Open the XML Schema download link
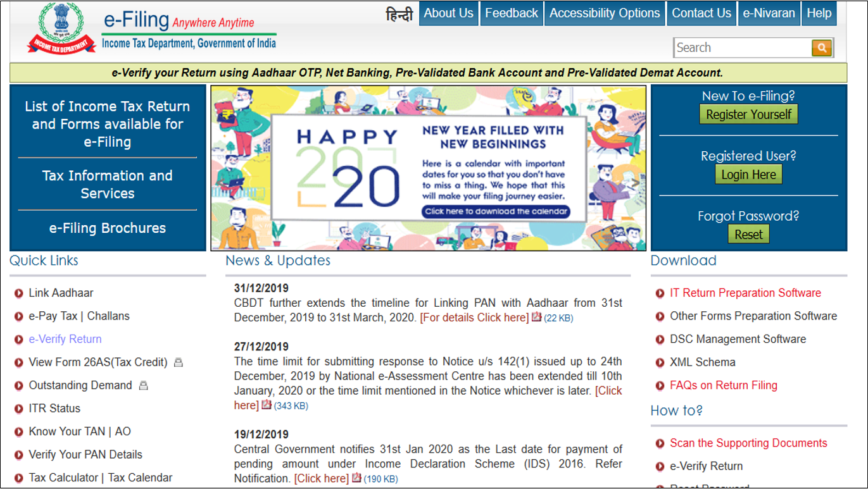 [703, 362]
